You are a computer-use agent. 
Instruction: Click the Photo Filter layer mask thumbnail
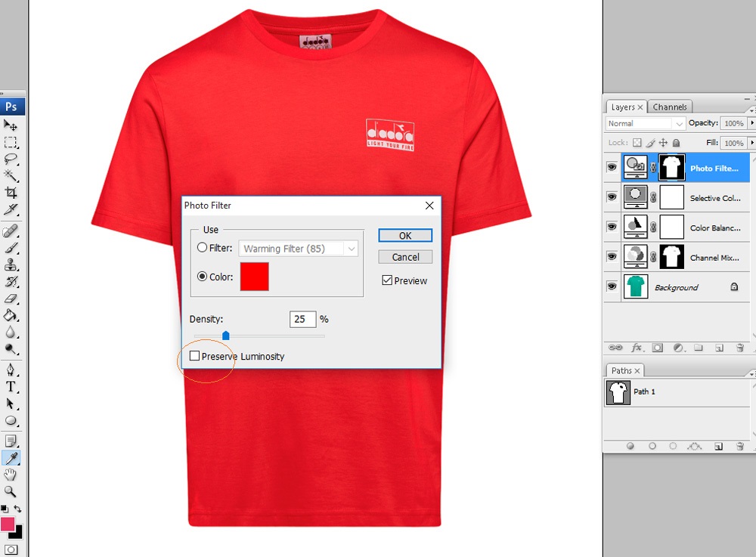click(x=671, y=167)
